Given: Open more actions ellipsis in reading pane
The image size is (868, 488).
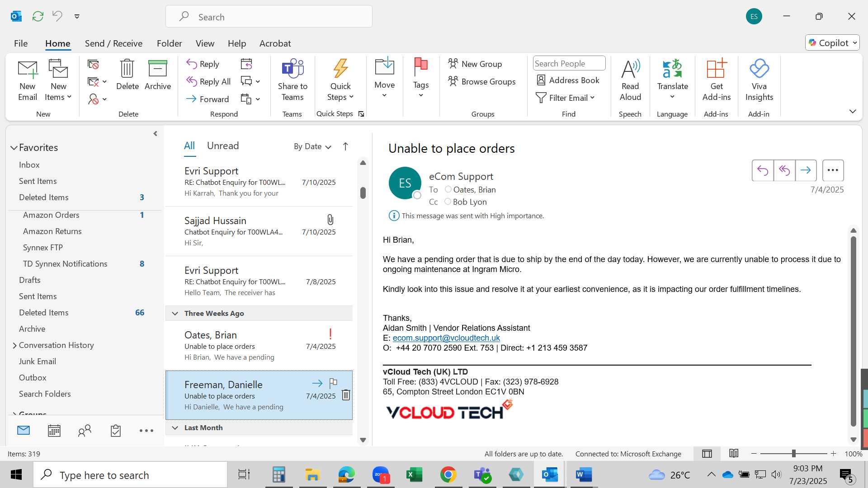Looking at the screenshot, I should click(x=833, y=170).
